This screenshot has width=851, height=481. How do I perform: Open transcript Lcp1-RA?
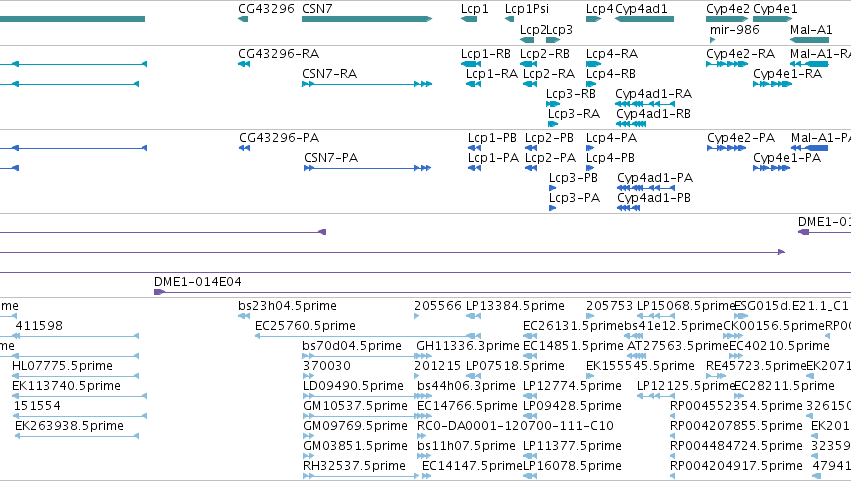[492, 74]
